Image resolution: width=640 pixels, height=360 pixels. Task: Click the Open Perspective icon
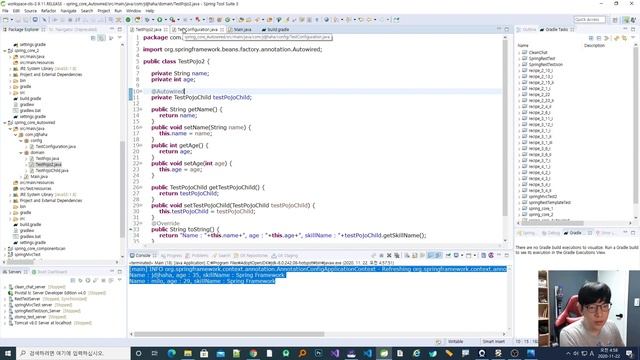pos(615,20)
